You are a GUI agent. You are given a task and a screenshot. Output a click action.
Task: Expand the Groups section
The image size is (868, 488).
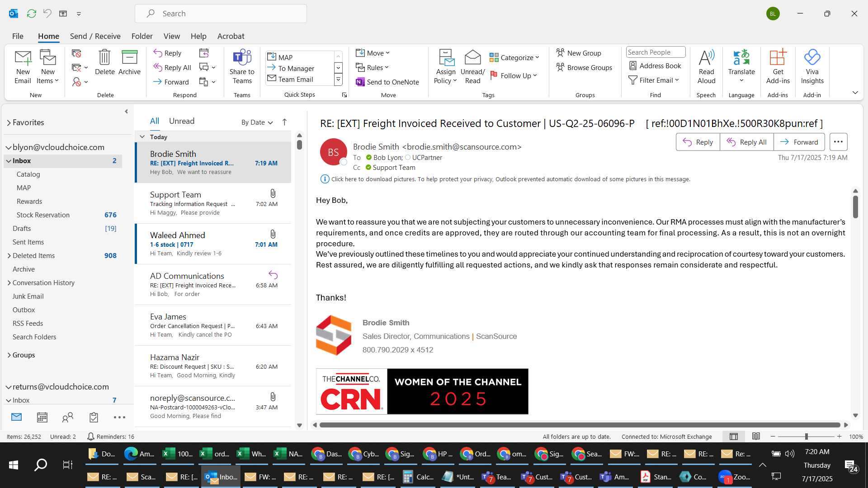click(x=9, y=355)
